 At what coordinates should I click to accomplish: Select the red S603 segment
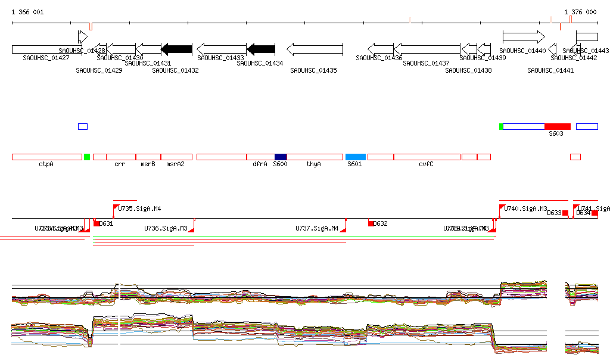tap(558, 126)
